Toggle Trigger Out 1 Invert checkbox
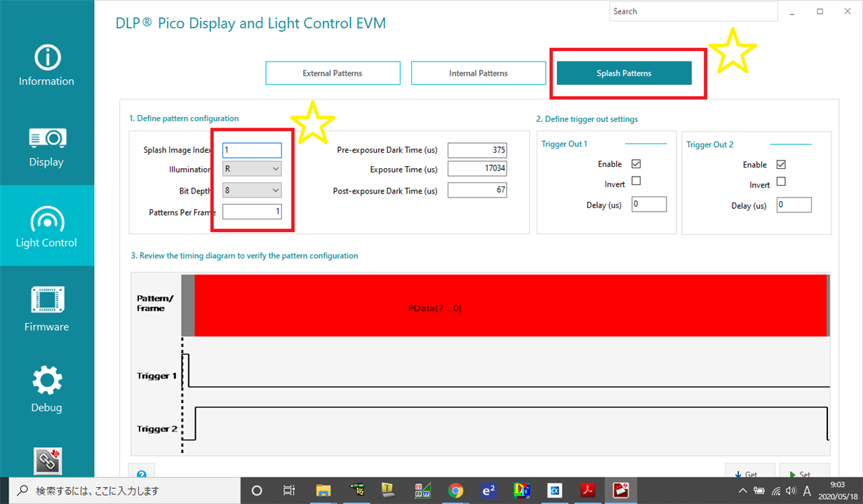 pos(636,181)
